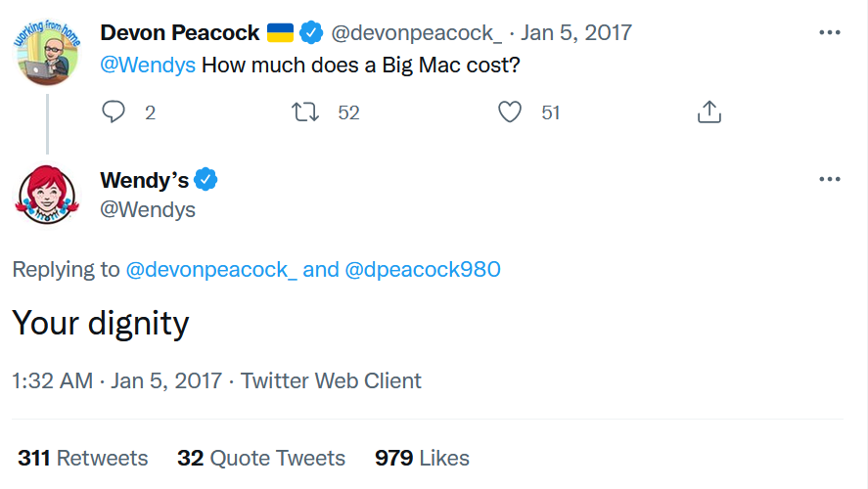View the 32 Quote Tweets
This screenshot has height=489, width=868.
[261, 458]
